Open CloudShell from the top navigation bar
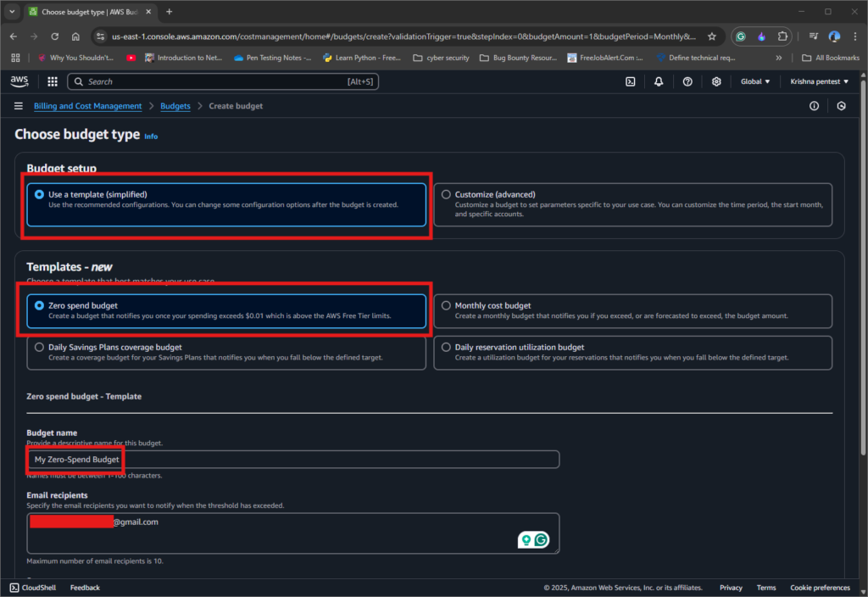This screenshot has width=868, height=597. 631,81
